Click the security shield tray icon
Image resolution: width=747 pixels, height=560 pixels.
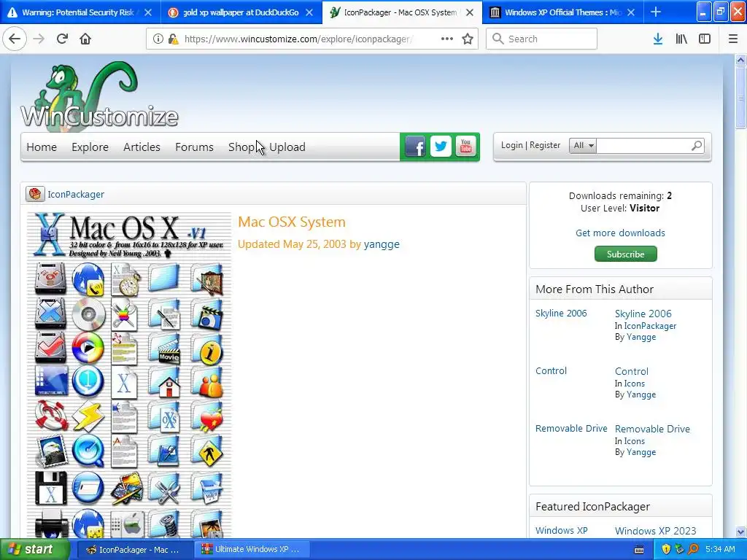click(x=666, y=549)
